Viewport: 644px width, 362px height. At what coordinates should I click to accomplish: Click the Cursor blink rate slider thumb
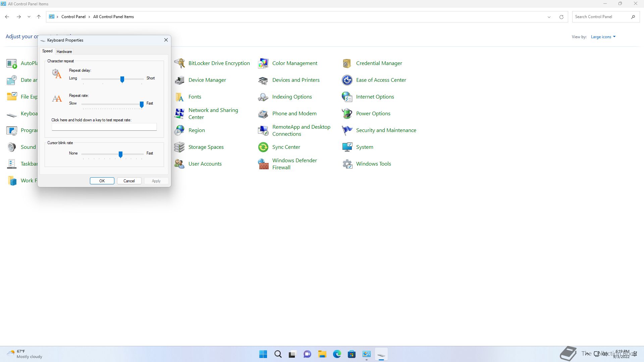click(120, 155)
